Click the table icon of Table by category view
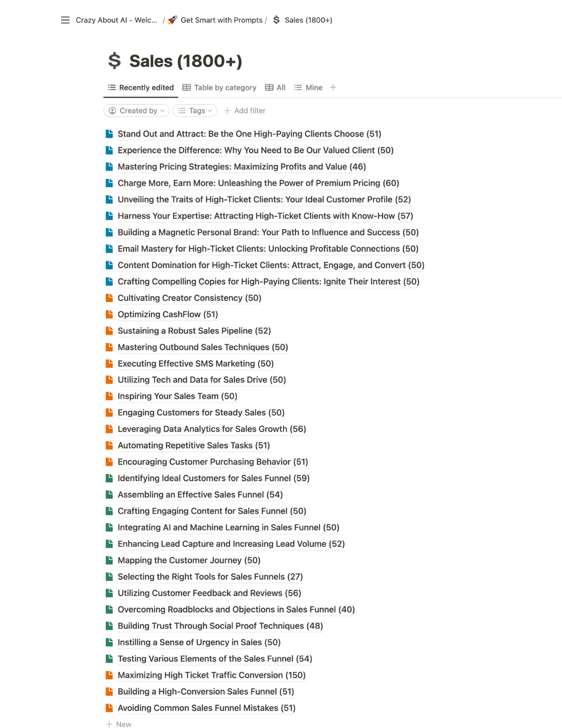Viewport: 562px width, 728px height. point(186,87)
